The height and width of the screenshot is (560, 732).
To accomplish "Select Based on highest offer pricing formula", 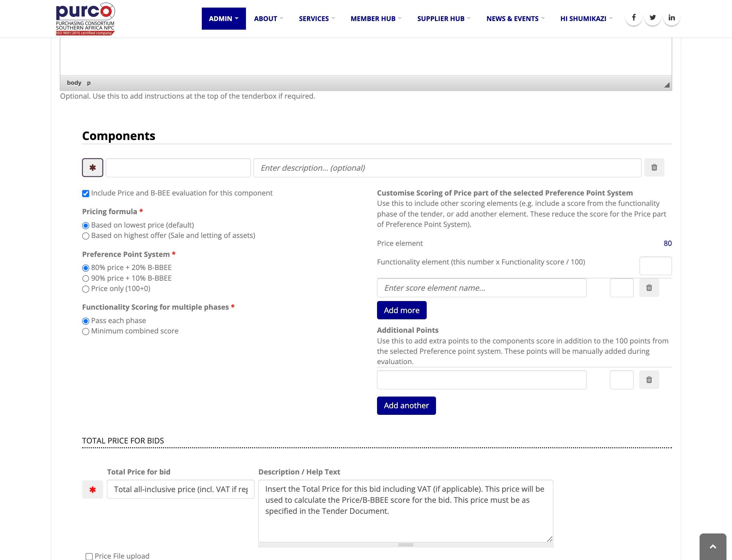I will [x=86, y=236].
